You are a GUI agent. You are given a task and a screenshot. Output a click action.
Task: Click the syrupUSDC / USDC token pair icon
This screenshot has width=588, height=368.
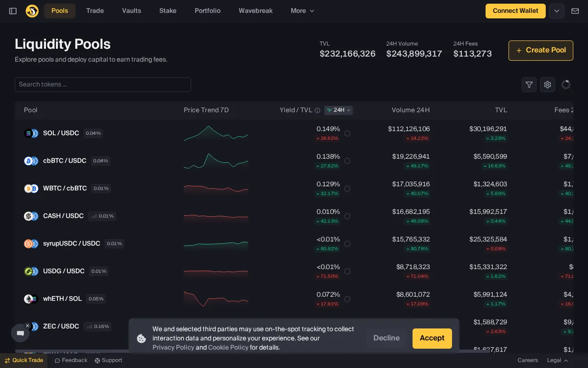click(x=31, y=244)
